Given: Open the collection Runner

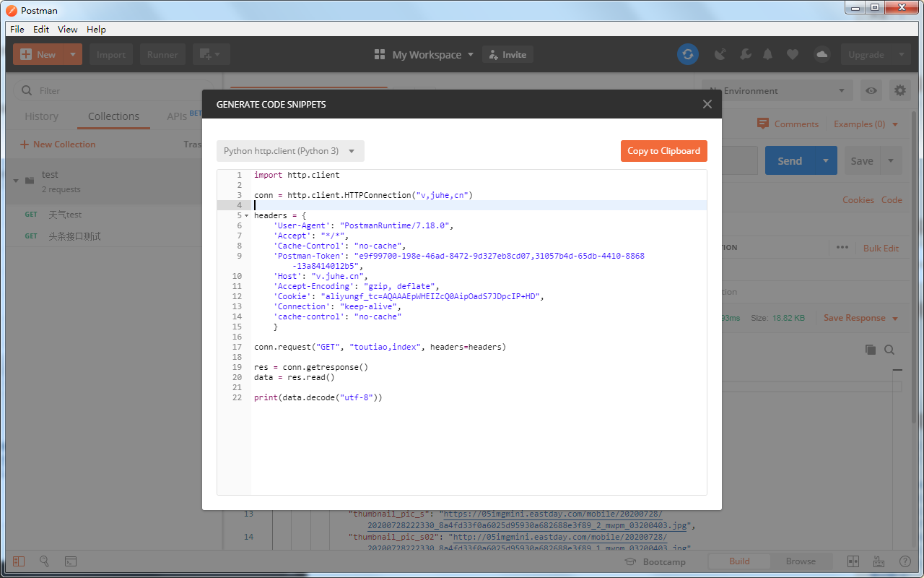Looking at the screenshot, I should click(x=163, y=54).
